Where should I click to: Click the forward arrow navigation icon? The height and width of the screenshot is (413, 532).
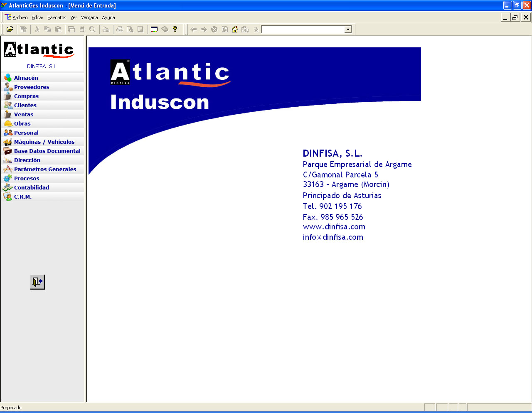tap(204, 29)
